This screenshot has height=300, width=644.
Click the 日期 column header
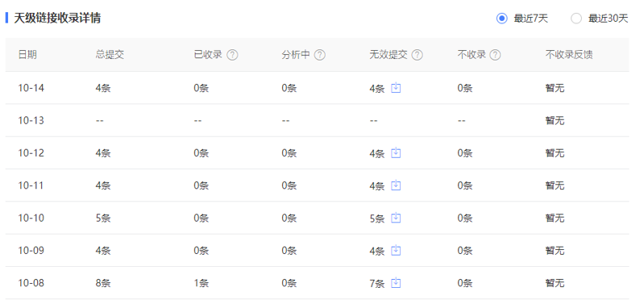(x=27, y=55)
